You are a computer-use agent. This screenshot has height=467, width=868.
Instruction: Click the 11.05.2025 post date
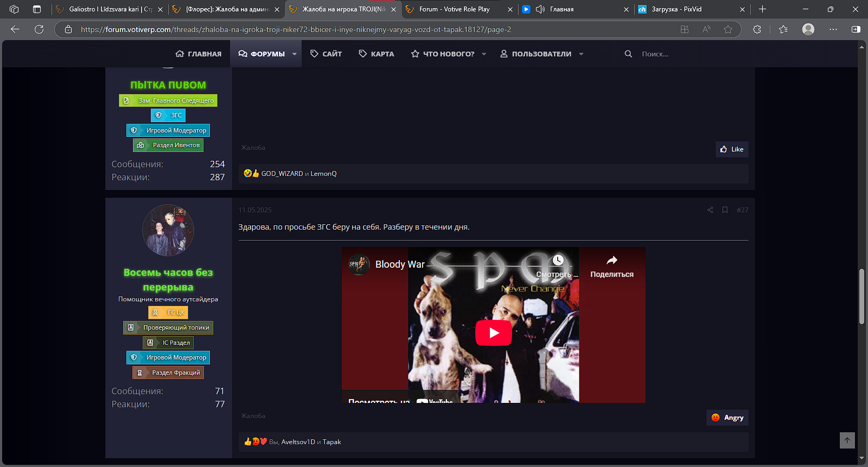pos(255,210)
